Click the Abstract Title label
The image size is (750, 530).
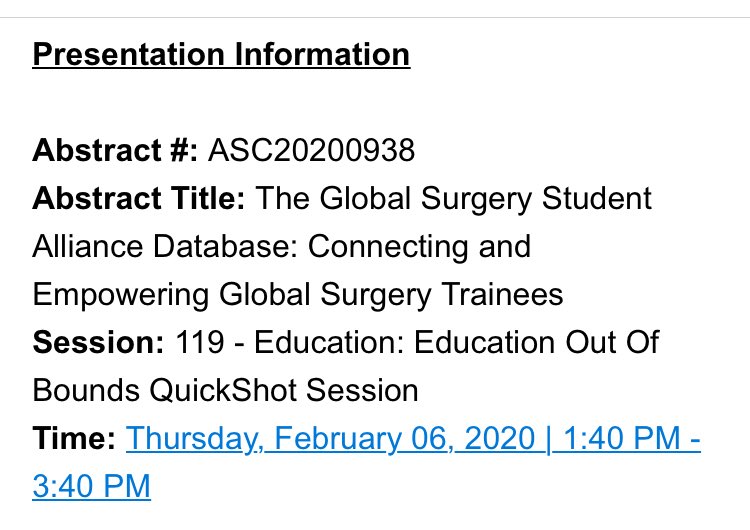click(x=139, y=198)
